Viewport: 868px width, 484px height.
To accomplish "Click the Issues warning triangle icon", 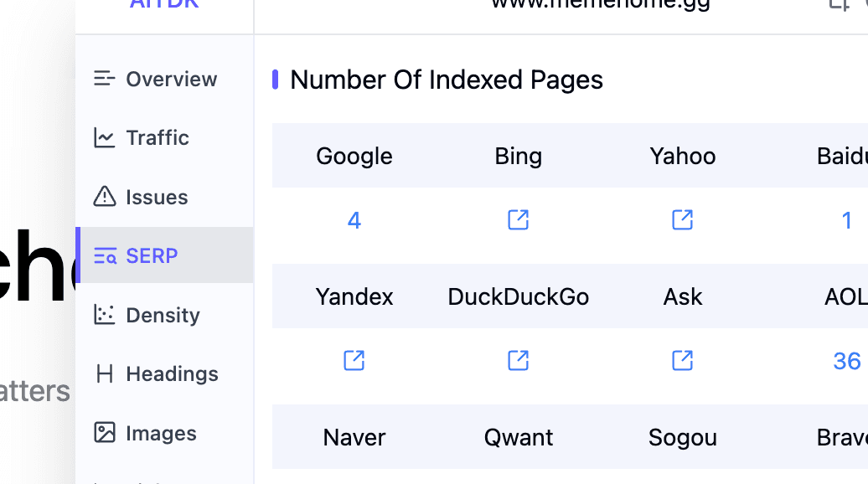I will pos(104,197).
